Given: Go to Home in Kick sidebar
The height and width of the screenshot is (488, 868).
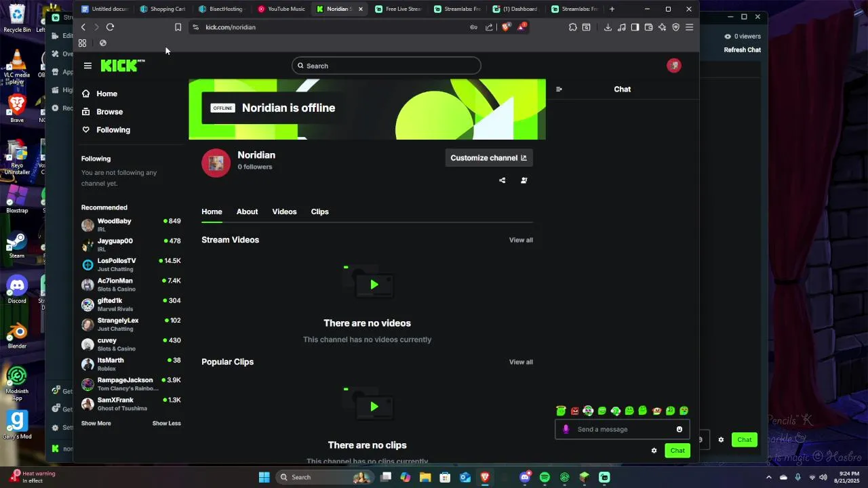Looking at the screenshot, I should point(99,94).
